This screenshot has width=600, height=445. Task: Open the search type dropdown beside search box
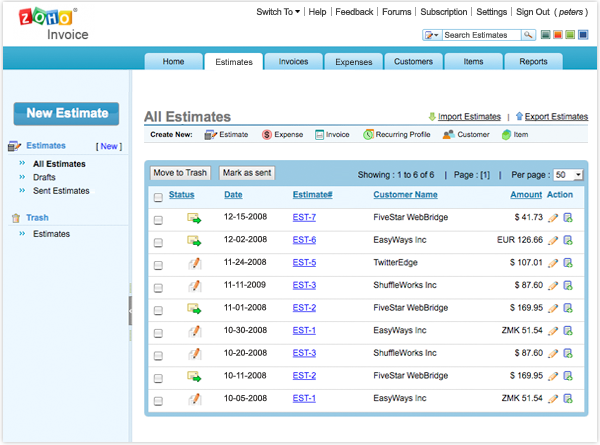[x=432, y=35]
